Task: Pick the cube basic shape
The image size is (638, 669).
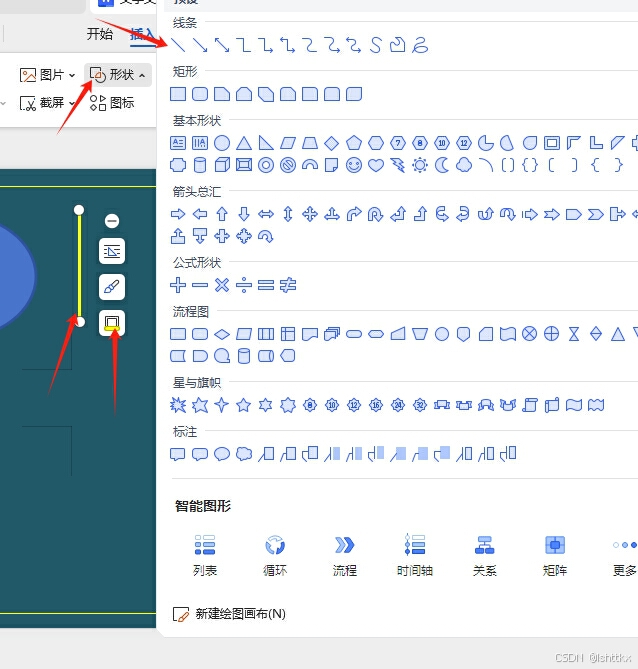Action: pyautogui.click(x=222, y=165)
